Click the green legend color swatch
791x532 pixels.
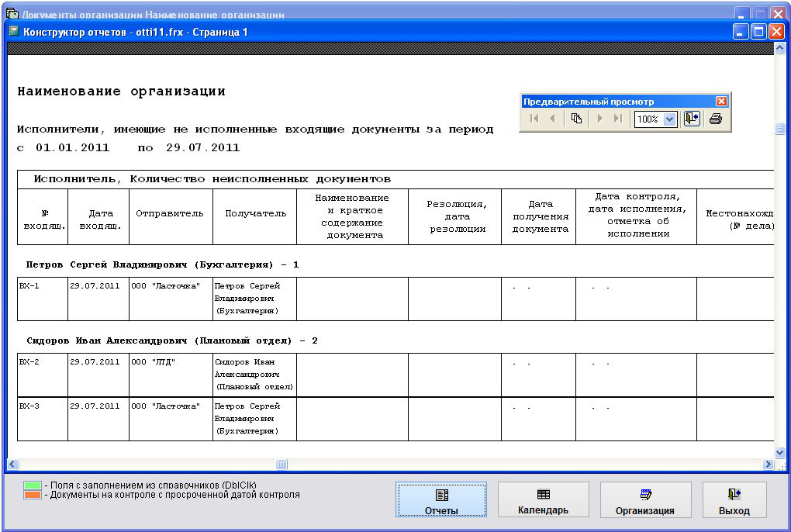(x=33, y=485)
